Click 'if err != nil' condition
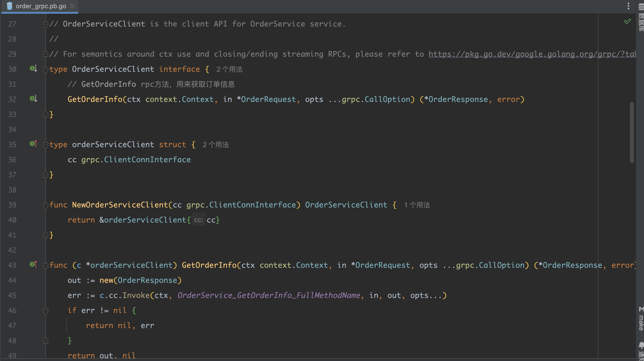The width and height of the screenshot is (644, 361). (x=97, y=310)
